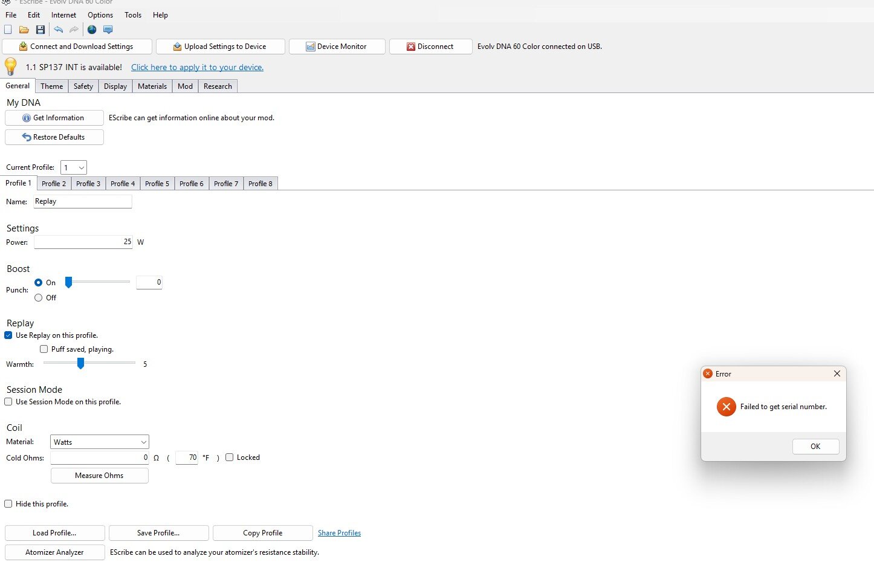Select the Profile 7 tab

coord(226,184)
